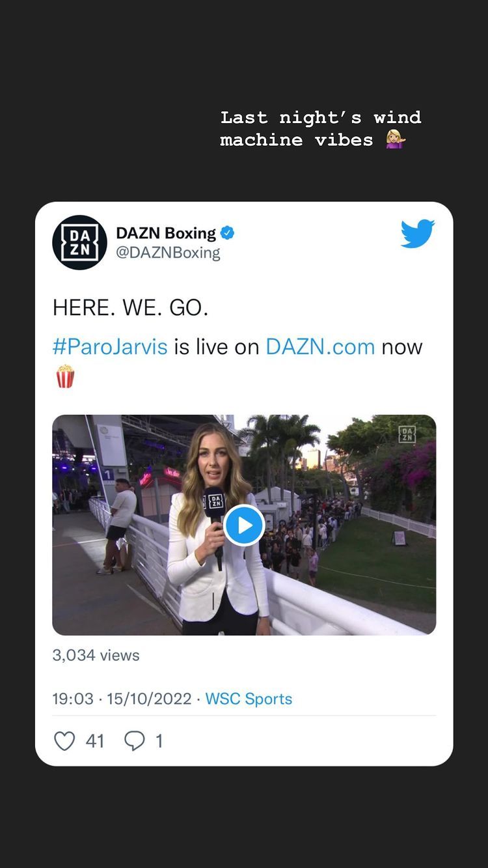Open replies via speech bubble icon
This screenshot has height=868, width=488.
point(135,741)
